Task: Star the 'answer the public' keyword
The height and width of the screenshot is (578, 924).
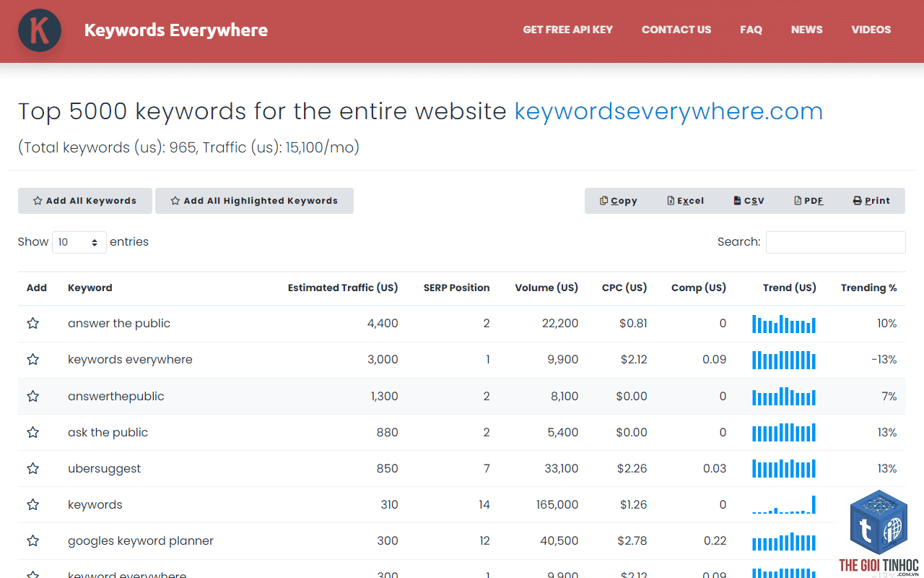Action: pos(32,324)
